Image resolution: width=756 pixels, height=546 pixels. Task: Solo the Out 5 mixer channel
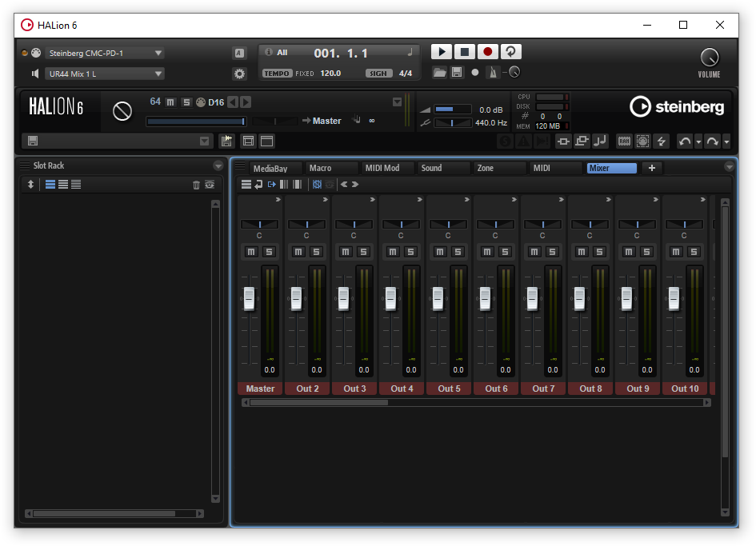458,252
